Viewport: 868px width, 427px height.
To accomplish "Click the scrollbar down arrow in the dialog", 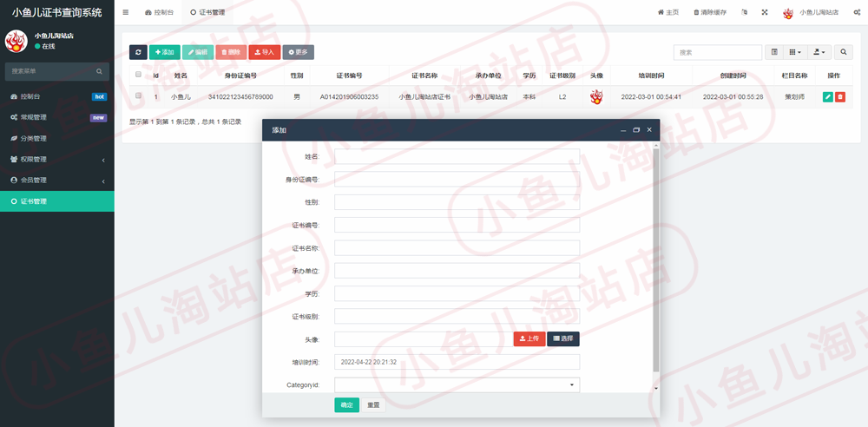I will (x=656, y=388).
